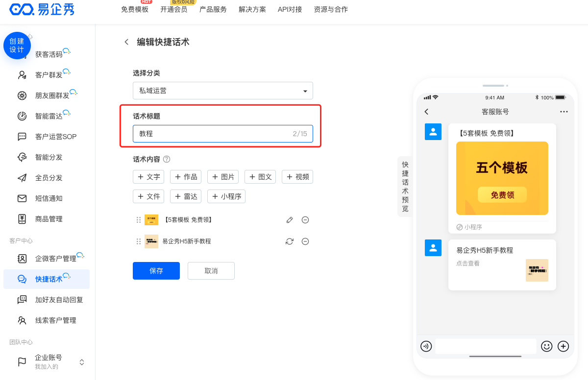Toggle the 快捷话术预览 side tab
The image size is (588, 380).
click(405, 187)
